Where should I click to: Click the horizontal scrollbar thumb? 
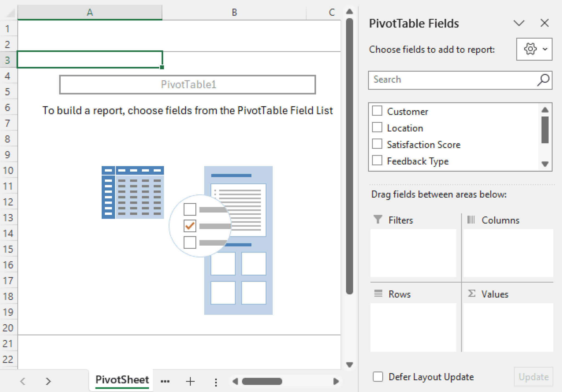262,381
